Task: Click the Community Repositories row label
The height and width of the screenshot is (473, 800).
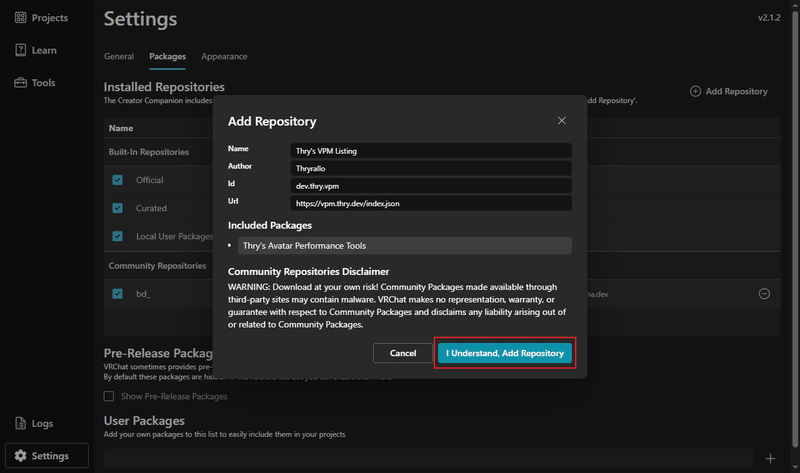Action: [157, 266]
